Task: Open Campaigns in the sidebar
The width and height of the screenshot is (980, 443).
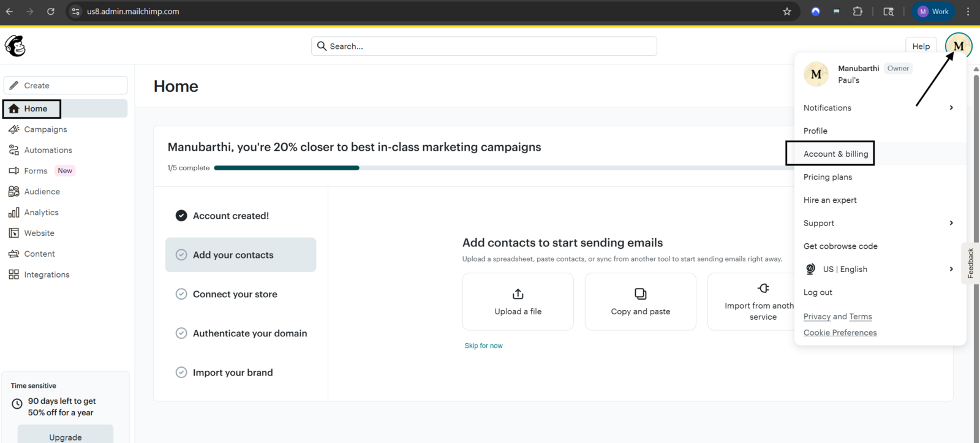Action: pyautogui.click(x=45, y=129)
